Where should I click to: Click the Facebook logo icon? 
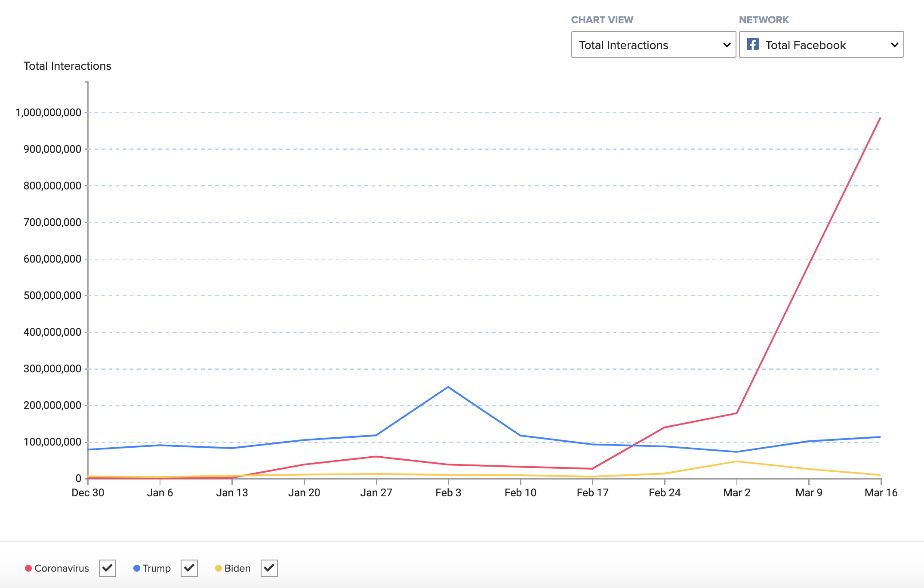coord(752,44)
